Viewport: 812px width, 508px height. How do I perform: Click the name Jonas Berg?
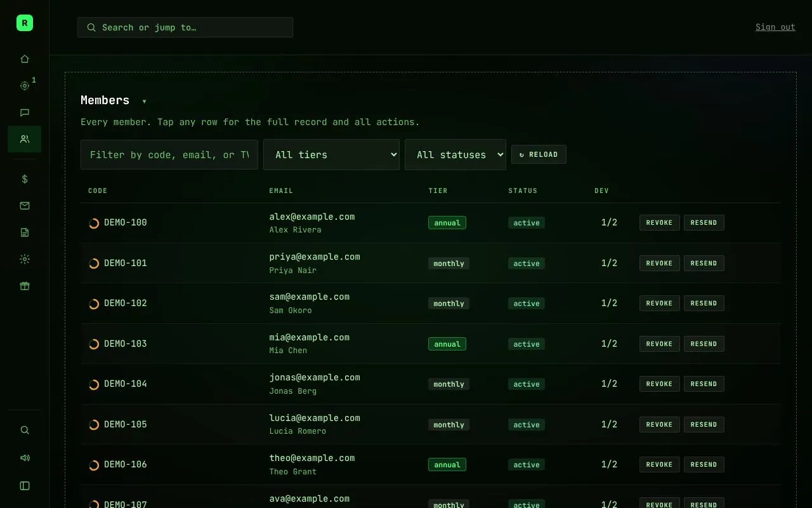292,391
